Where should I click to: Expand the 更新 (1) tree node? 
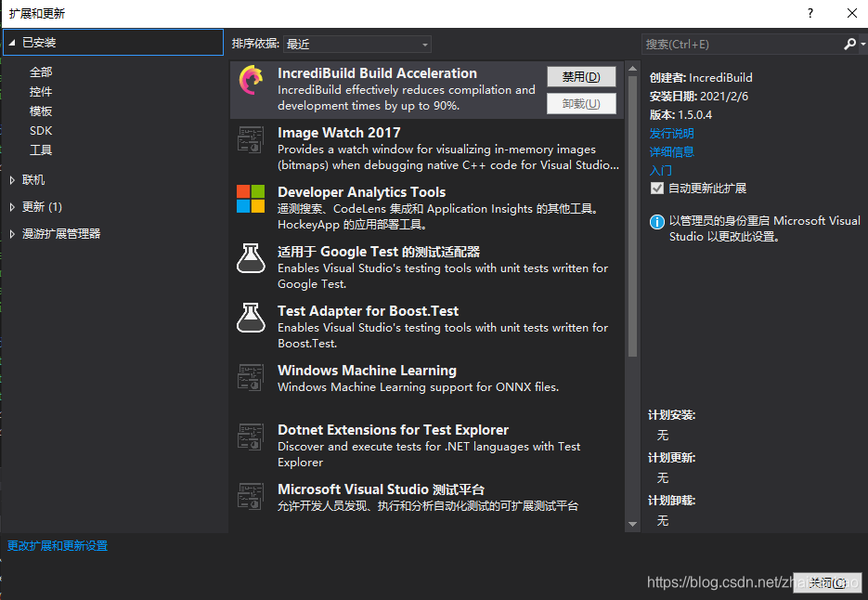coord(12,207)
